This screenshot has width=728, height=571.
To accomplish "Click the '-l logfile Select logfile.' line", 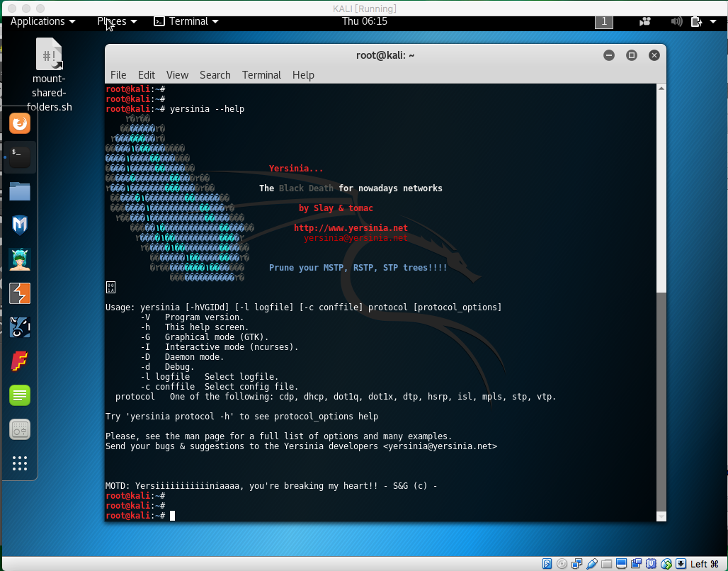I will click(x=210, y=377).
